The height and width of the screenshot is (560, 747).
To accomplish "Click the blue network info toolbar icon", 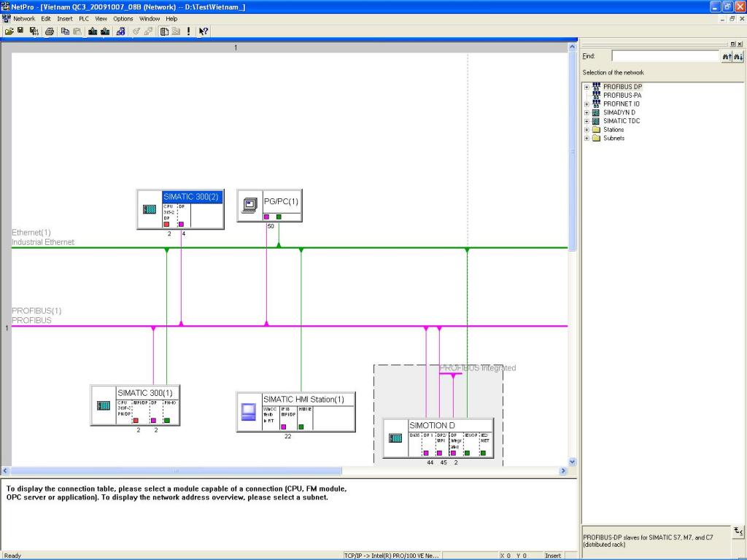I will click(120, 31).
